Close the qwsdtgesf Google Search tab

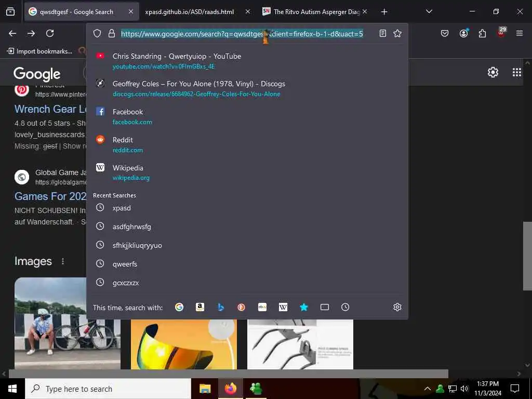coord(131,12)
